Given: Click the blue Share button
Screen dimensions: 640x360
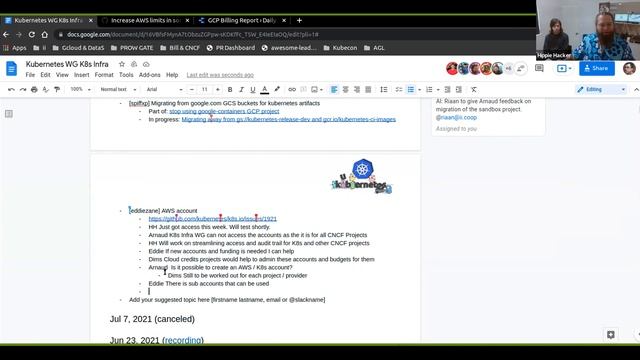Looking at the screenshot, I should 597,68.
